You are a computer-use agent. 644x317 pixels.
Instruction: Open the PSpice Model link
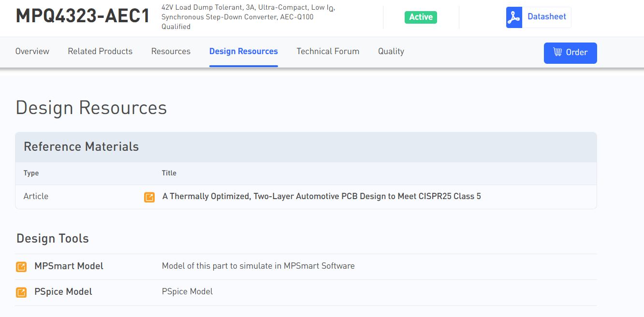63,292
